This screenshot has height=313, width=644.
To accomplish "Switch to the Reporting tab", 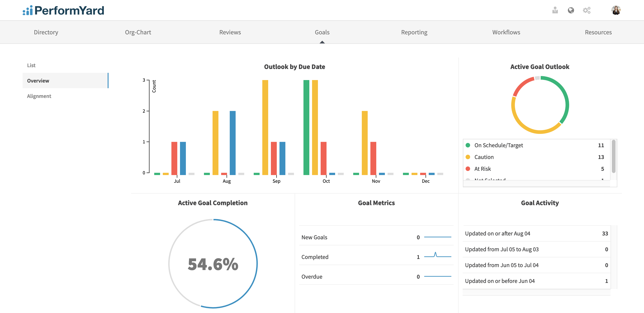I will coord(414,32).
